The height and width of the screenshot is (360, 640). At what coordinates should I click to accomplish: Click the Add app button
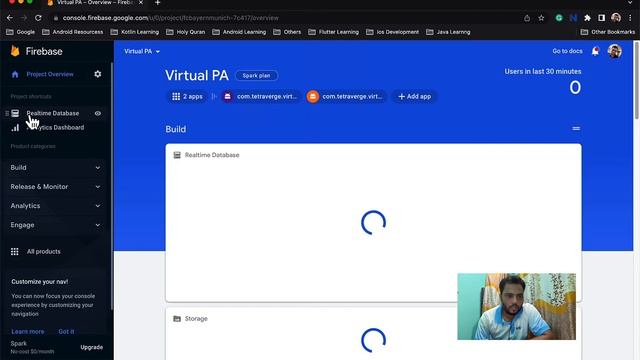(x=414, y=96)
